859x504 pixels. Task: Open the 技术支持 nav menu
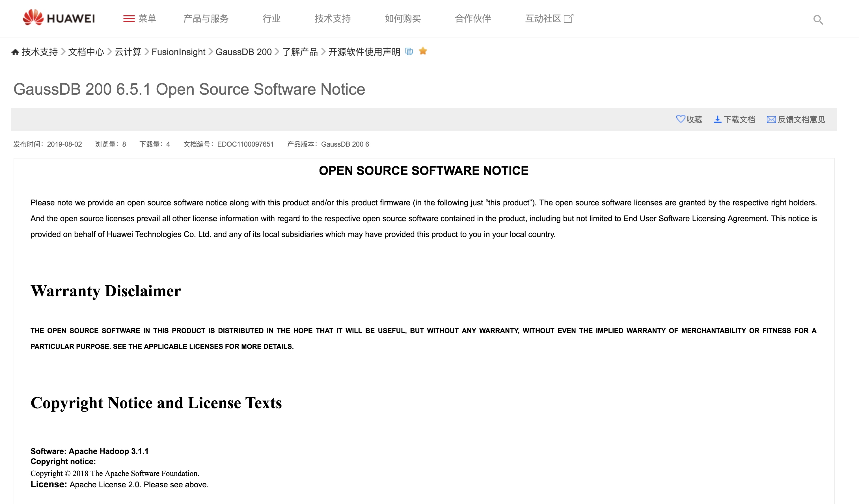click(x=332, y=19)
